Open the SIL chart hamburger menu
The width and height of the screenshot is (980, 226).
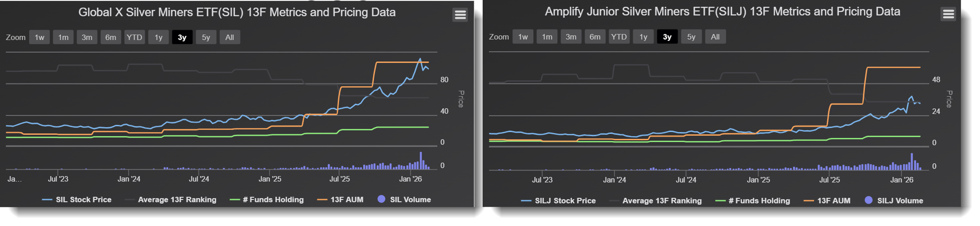[x=460, y=15]
